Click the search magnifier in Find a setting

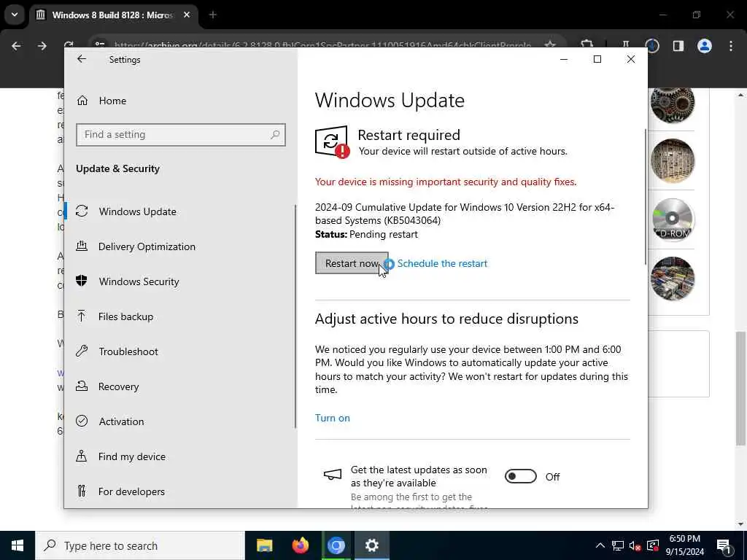coord(275,135)
